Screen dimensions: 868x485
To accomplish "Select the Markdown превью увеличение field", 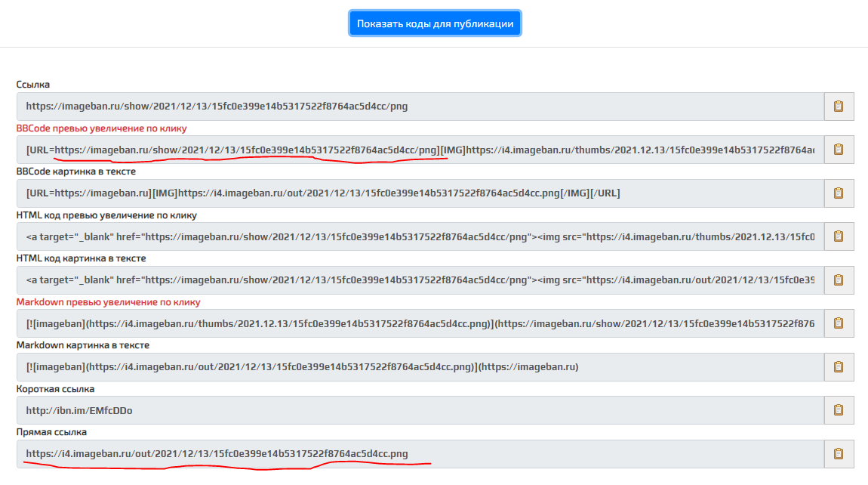I will pos(420,323).
